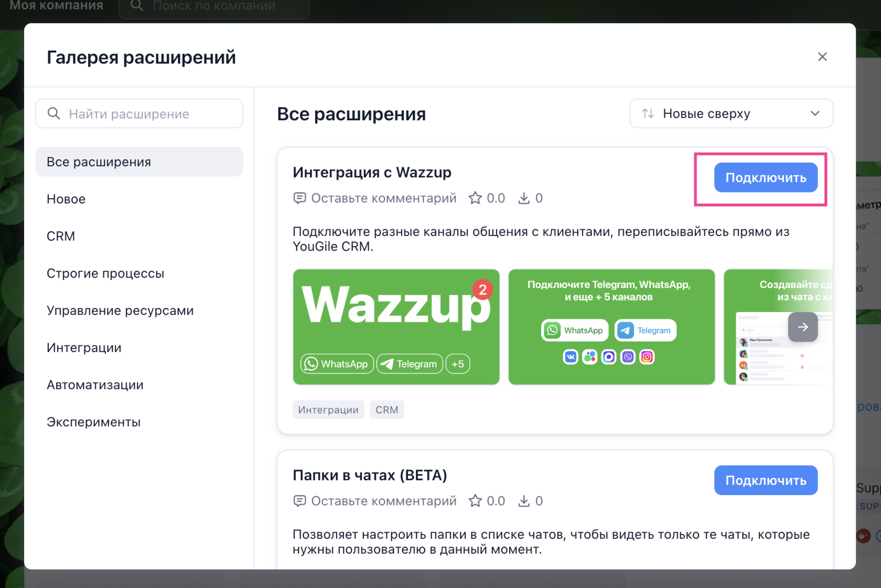
Task: Select Строгие процессы category
Action: [x=105, y=274]
